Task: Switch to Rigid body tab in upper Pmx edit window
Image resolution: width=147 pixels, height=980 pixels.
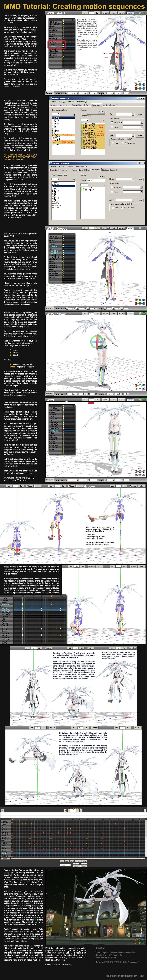Action: point(106,105)
